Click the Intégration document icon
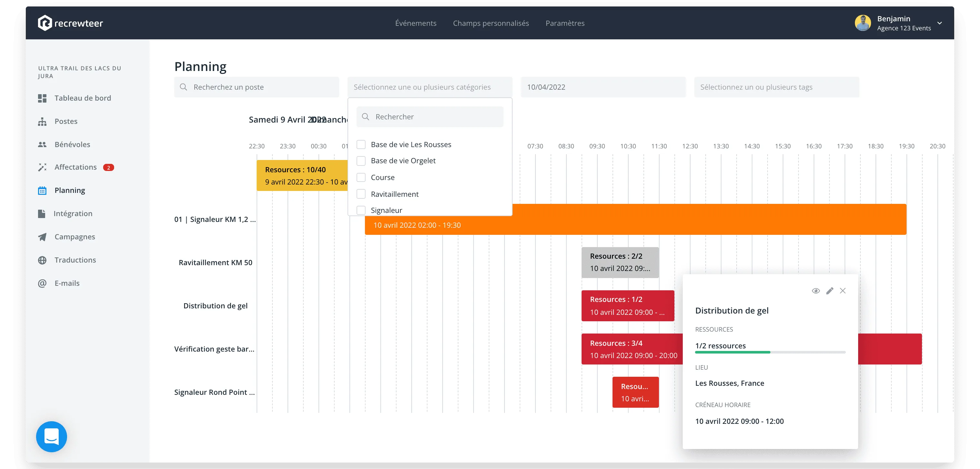 (42, 214)
